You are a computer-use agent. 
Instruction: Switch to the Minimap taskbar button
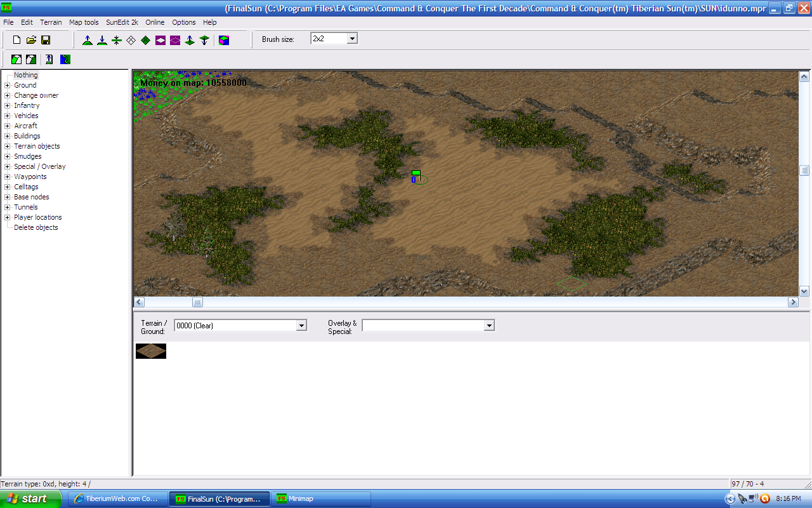tap(321, 498)
